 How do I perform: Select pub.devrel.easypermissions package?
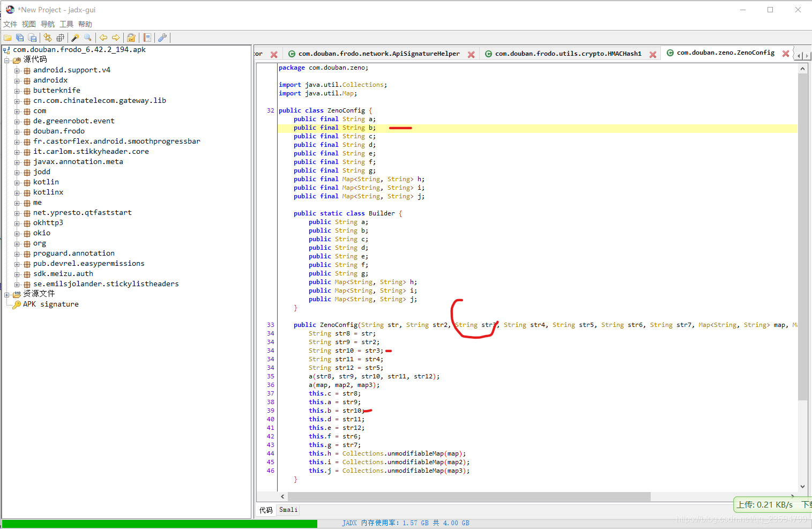[x=89, y=263]
